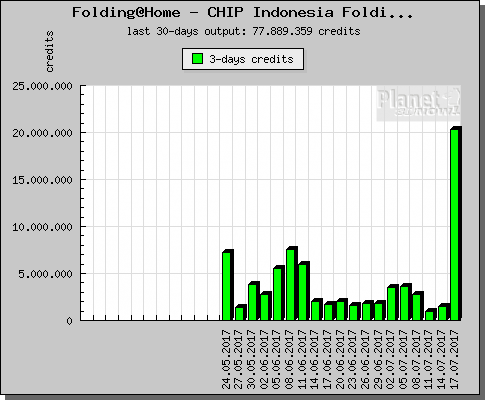This screenshot has height=400, width=485.
Task: Click the '3-days credits' legend label
Action: [251, 59]
